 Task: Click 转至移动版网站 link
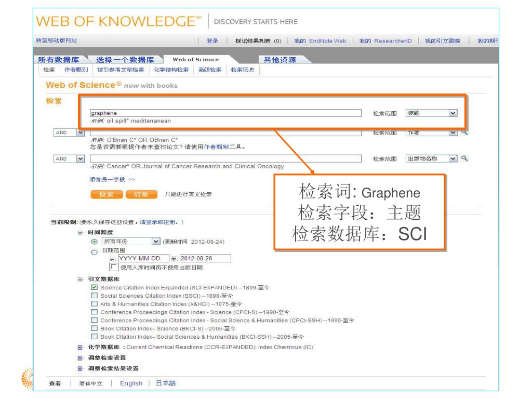point(56,41)
